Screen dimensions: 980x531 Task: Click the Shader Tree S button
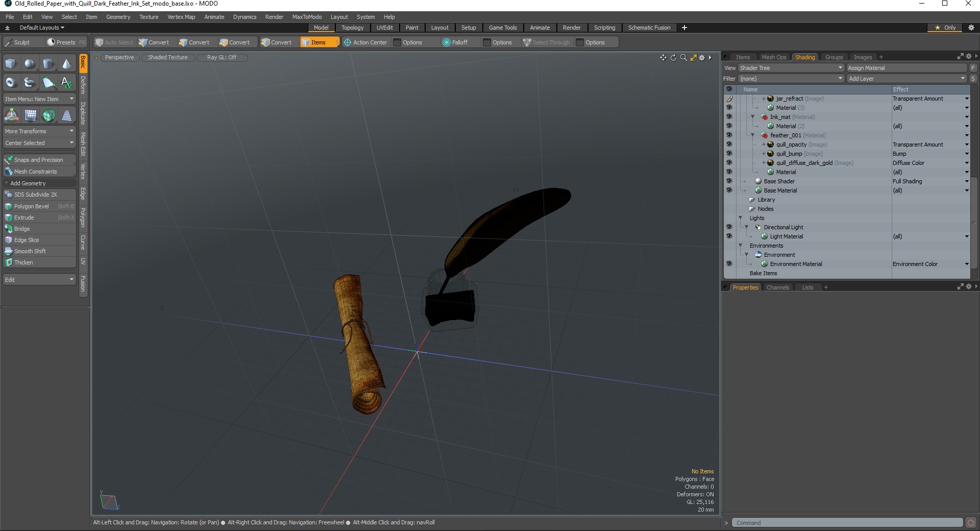click(x=973, y=79)
